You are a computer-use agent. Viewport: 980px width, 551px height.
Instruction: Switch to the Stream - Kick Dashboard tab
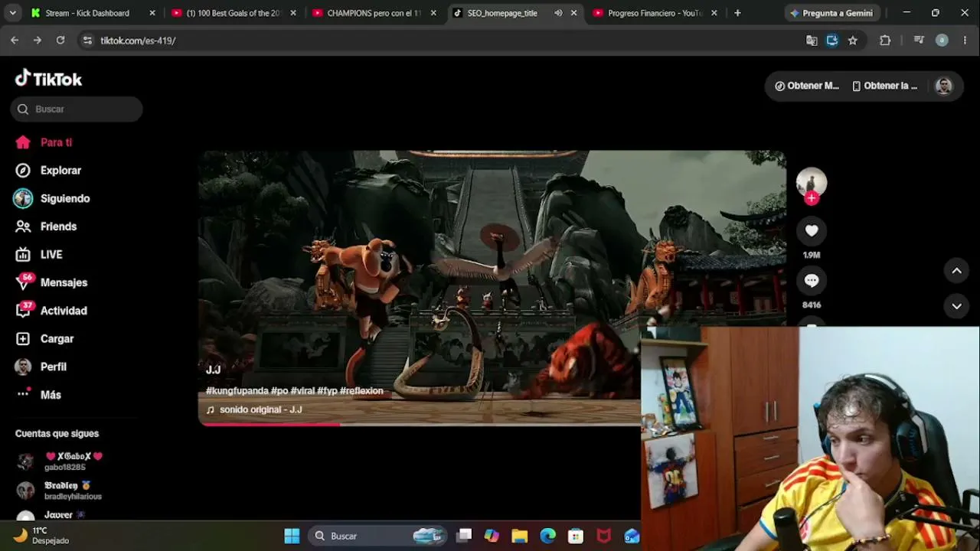click(90, 13)
